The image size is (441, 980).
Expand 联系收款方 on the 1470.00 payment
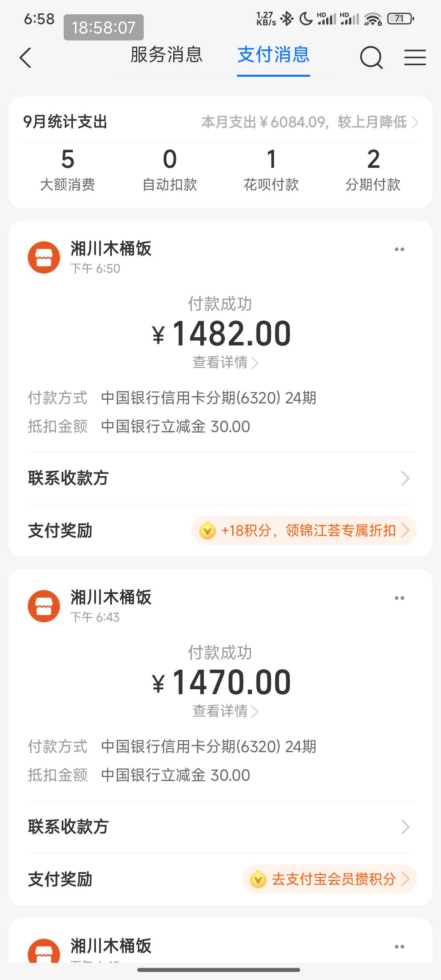220,827
